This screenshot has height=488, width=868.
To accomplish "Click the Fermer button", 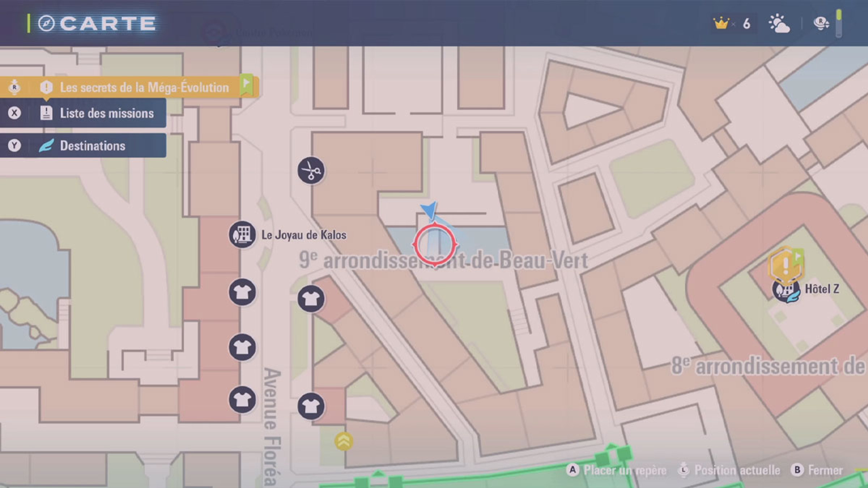I will pos(817,470).
